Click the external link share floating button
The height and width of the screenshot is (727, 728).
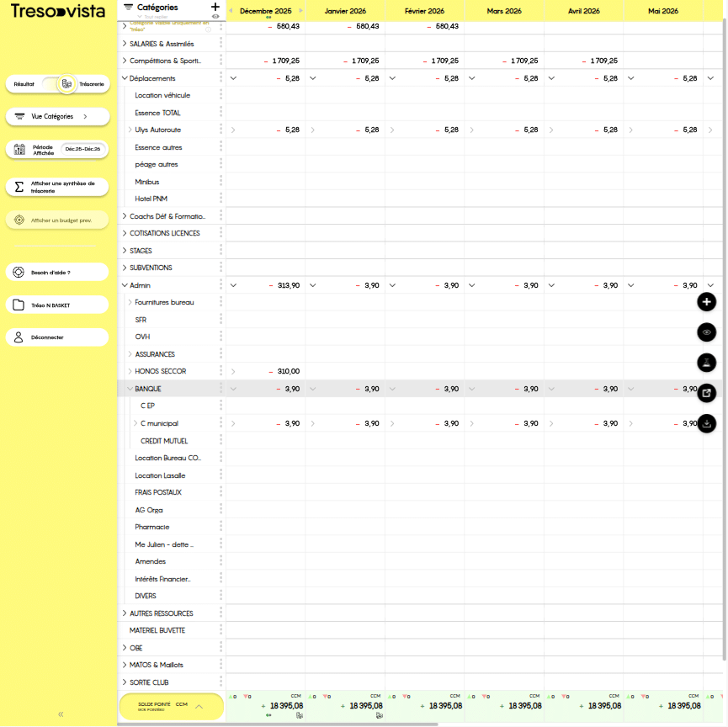[x=707, y=392]
